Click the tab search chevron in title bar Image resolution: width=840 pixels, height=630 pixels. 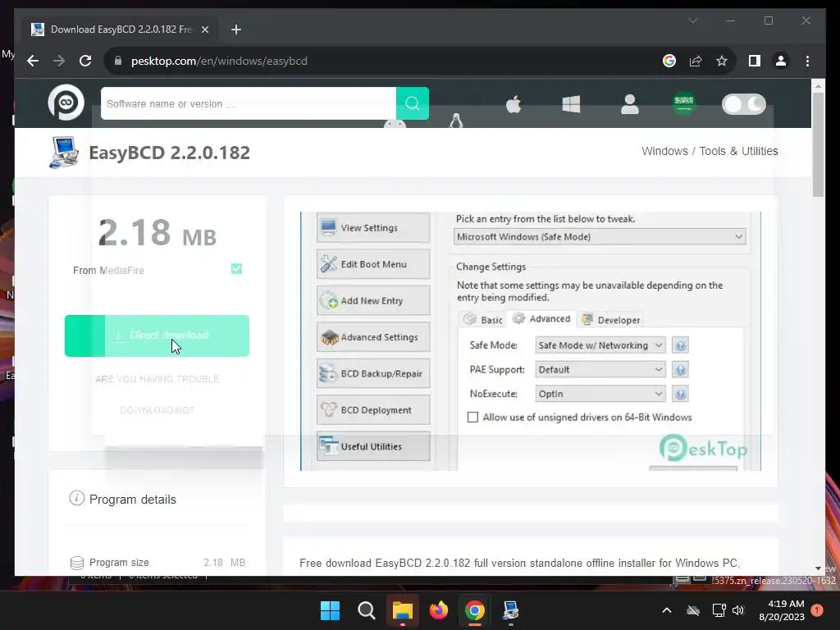692,21
